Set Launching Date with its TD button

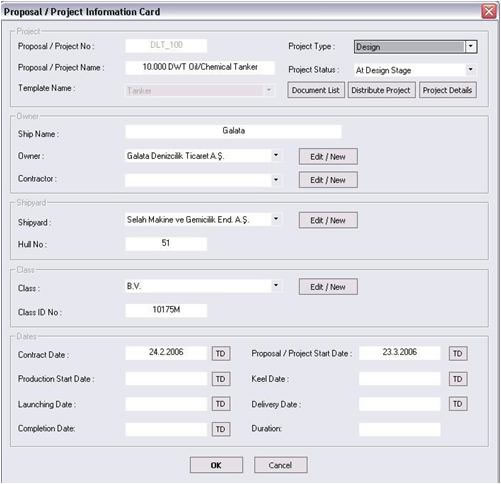click(x=221, y=404)
